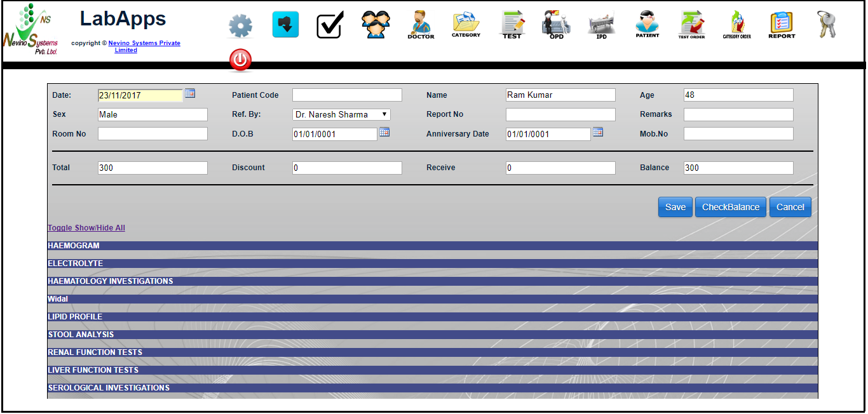The width and height of the screenshot is (868, 414).
Task: Open the Ref. By doctor dropdown
Action: (x=341, y=115)
